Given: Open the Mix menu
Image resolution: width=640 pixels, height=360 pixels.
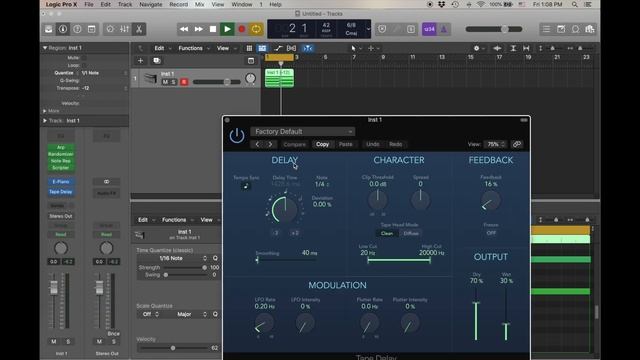Looking at the screenshot, I should pos(199,4).
